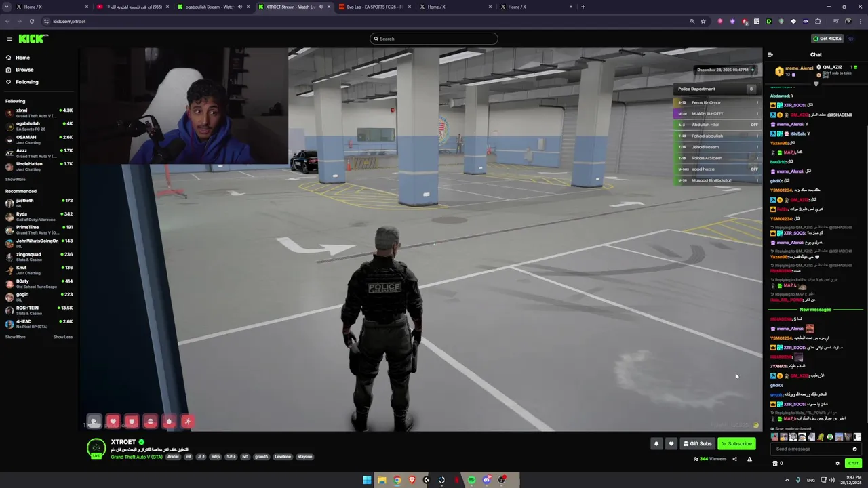This screenshot has width=868, height=488.
Task: Open ROSHTEIN recommended channel
Action: [x=39, y=310]
